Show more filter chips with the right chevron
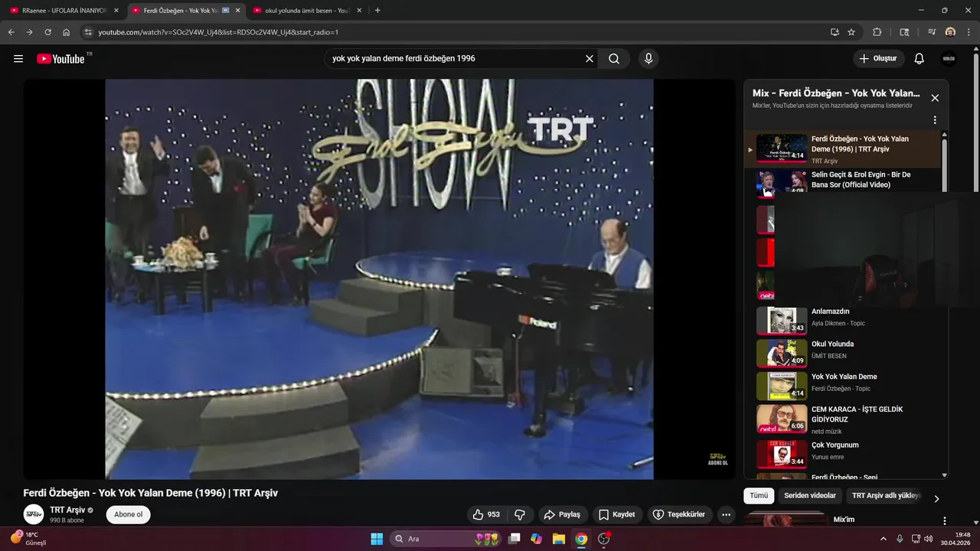This screenshot has width=980, height=551. coord(936,498)
